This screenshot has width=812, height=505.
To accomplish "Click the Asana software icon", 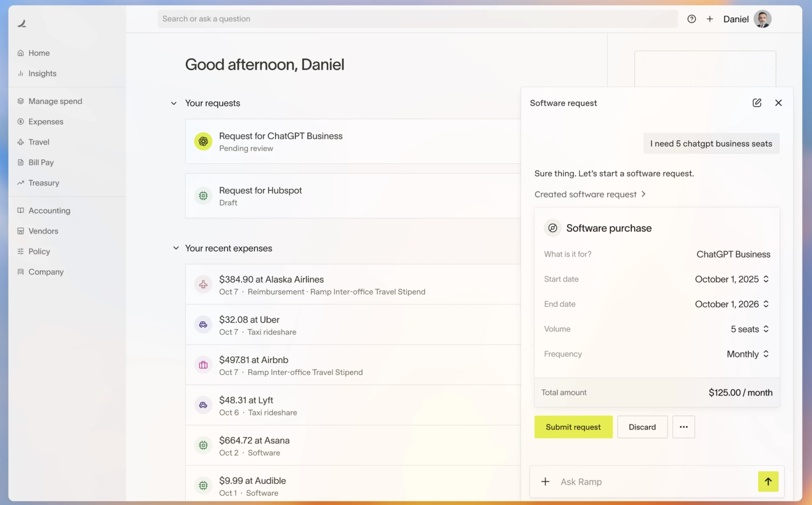I will point(203,445).
